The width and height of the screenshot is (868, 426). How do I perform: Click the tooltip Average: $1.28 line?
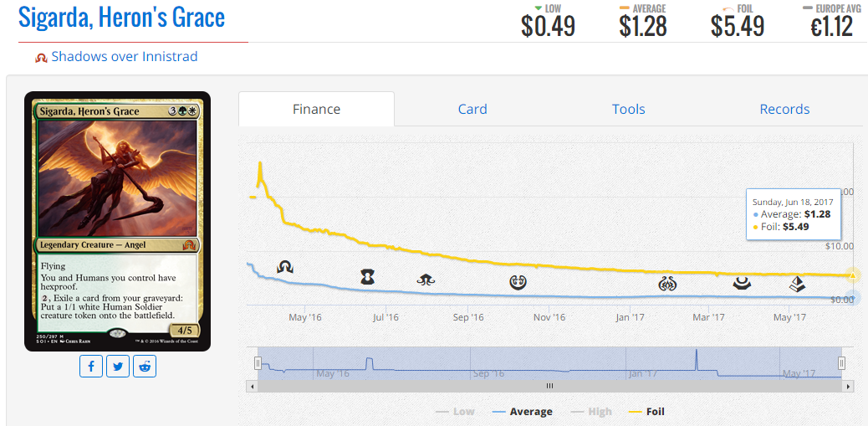pos(792,213)
